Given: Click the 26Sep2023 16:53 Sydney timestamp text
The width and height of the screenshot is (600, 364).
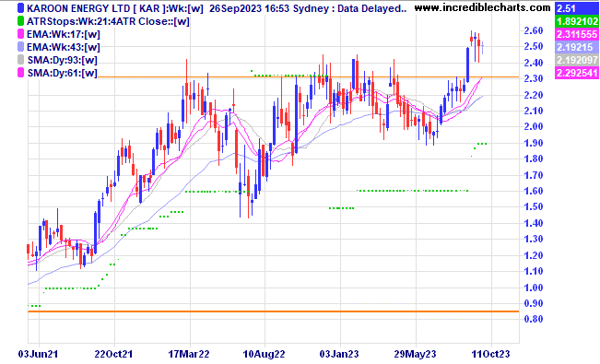Looking at the screenshot, I should [x=269, y=8].
